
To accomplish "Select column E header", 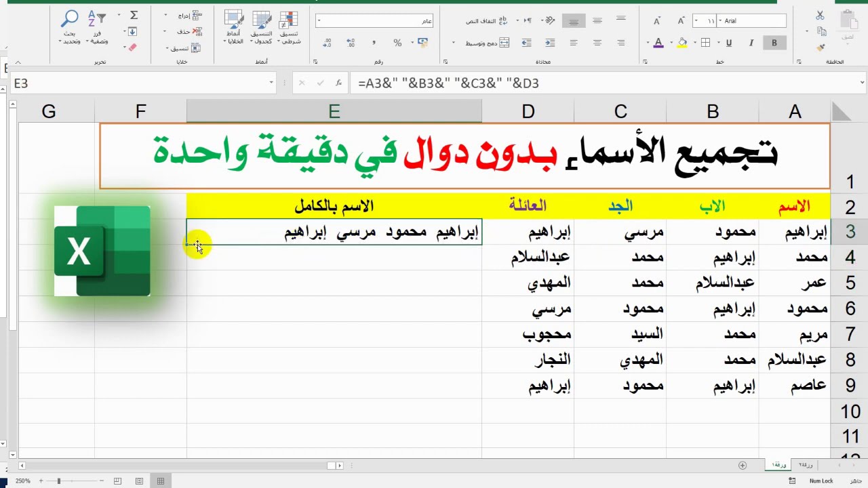I will (334, 111).
